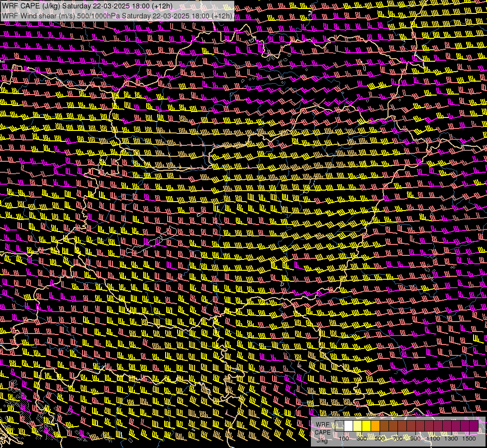Click the WRF Wind shear 500/1000hPa title line
The height and width of the screenshot is (448, 487).
pos(117,16)
